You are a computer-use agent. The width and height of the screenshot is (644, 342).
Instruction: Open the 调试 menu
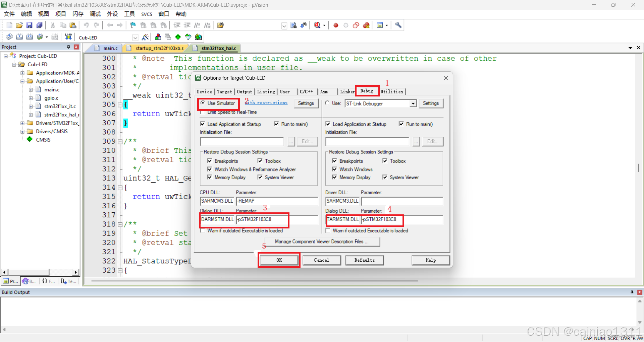coord(95,14)
